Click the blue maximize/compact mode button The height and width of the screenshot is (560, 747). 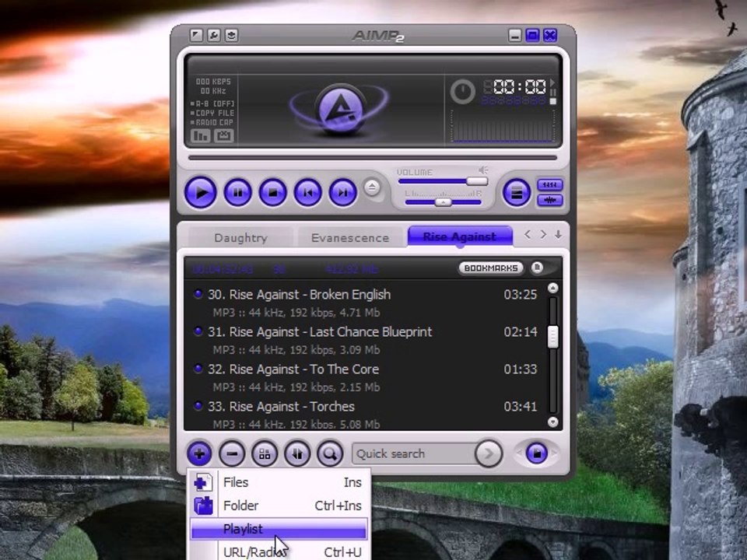pos(532,35)
